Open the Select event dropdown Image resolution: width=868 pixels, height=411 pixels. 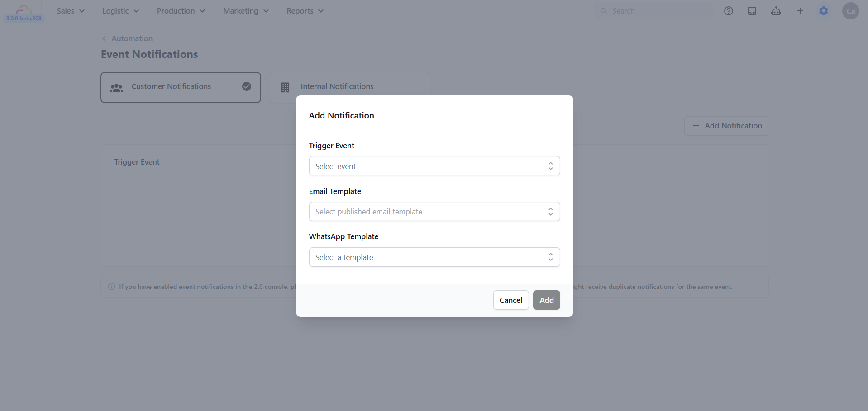434,166
